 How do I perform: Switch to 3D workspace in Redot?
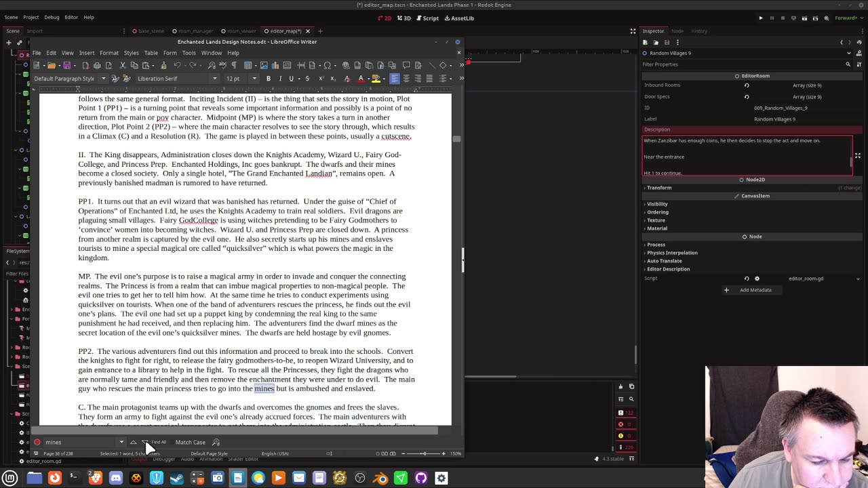[404, 18]
